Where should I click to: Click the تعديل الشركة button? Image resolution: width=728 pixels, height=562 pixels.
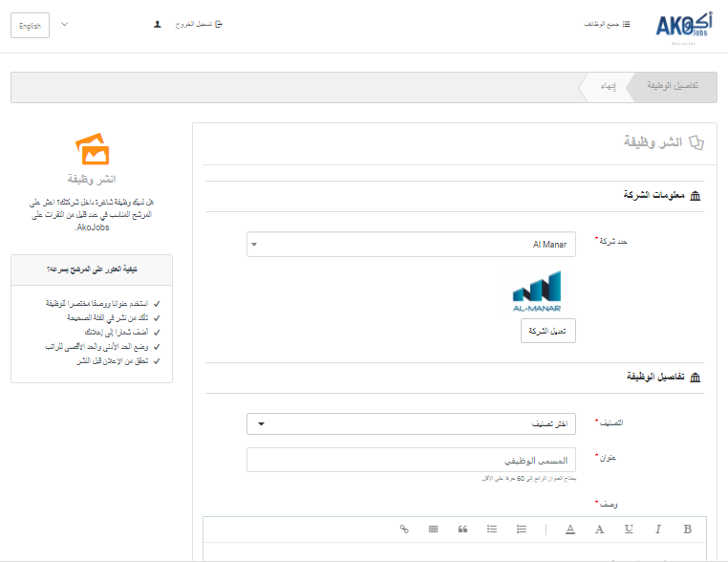click(x=548, y=331)
